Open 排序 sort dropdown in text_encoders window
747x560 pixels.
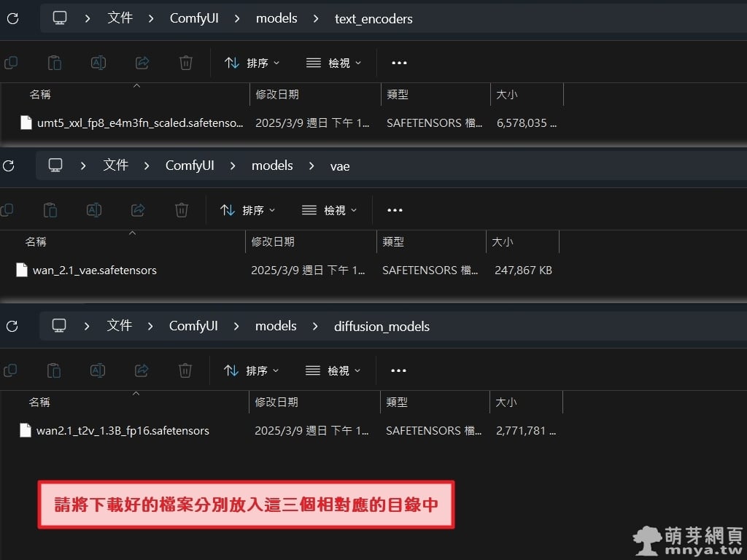pos(252,63)
